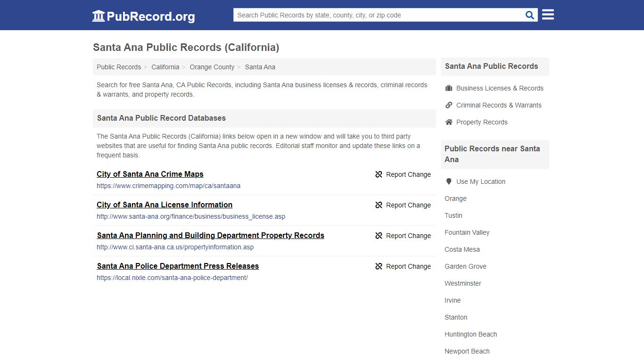Open Property Records in the sidebar

point(482,122)
